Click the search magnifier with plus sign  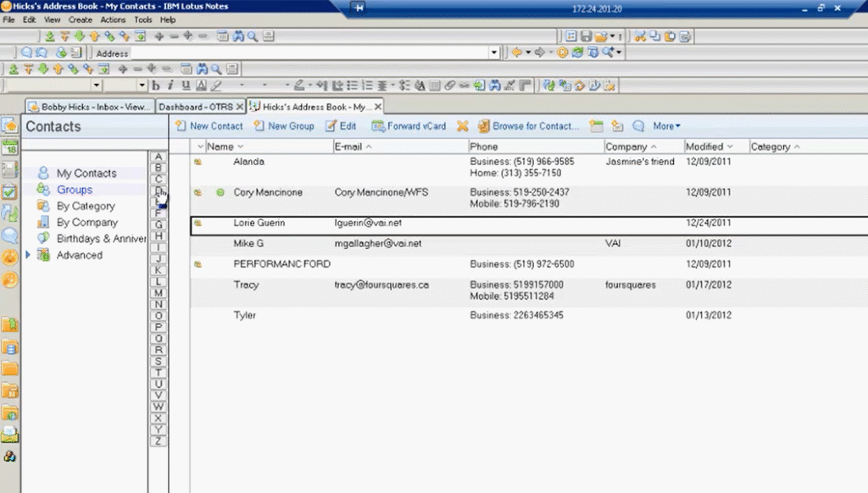pos(608,53)
